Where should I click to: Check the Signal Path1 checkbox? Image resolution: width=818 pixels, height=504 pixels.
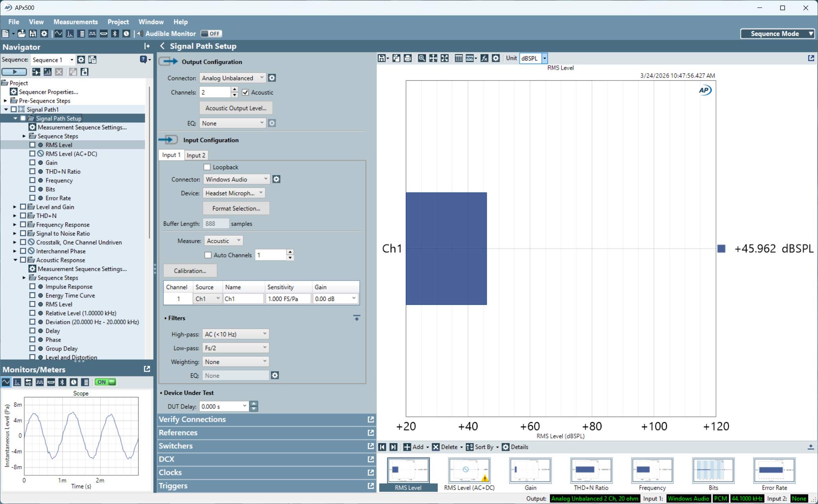click(14, 109)
